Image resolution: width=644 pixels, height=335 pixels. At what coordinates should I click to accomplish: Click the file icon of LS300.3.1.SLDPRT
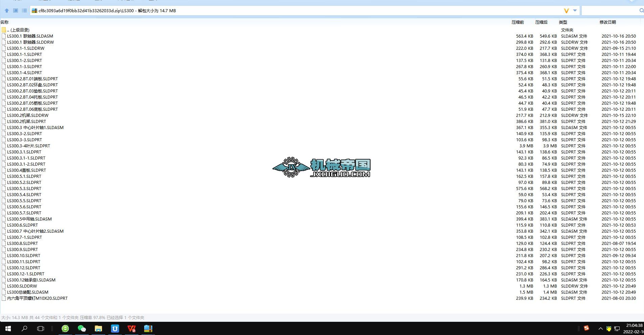4,152
